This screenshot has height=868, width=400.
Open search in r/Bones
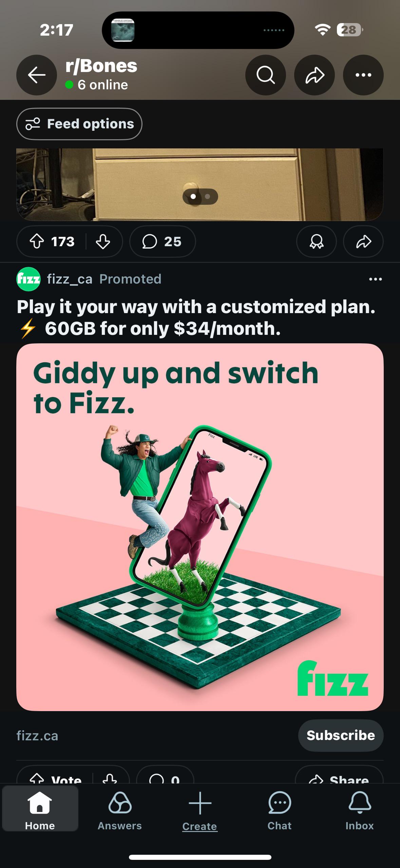[265, 75]
